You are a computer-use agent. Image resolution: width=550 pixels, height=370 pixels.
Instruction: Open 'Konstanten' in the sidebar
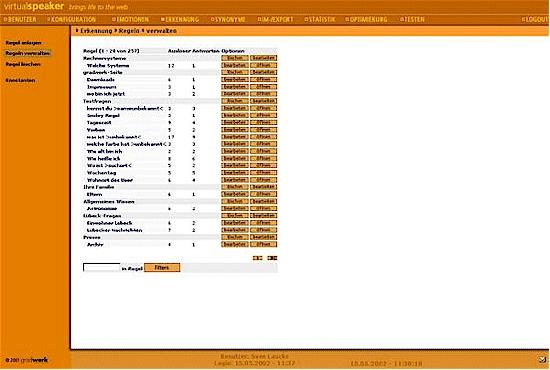(20, 80)
